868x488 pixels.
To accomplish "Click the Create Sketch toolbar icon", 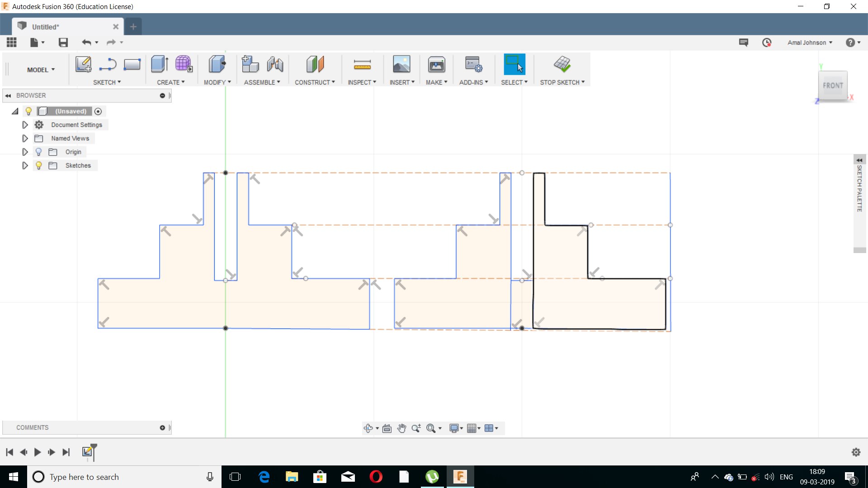I will pyautogui.click(x=83, y=64).
